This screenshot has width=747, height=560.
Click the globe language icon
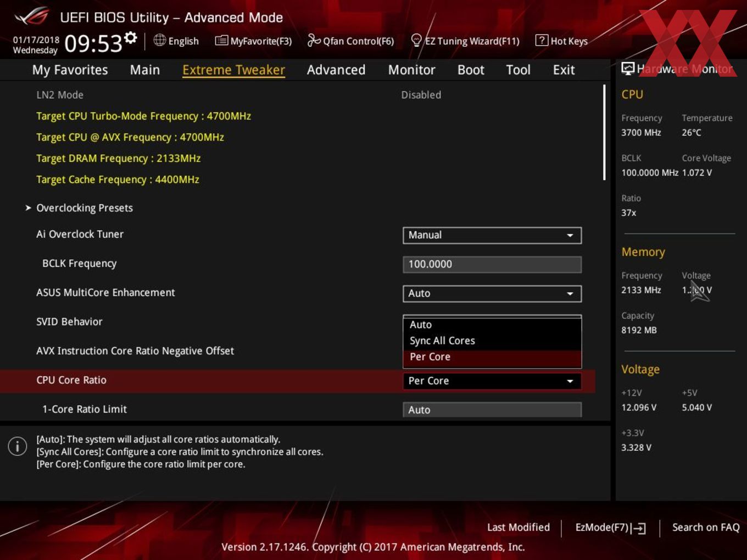(159, 40)
